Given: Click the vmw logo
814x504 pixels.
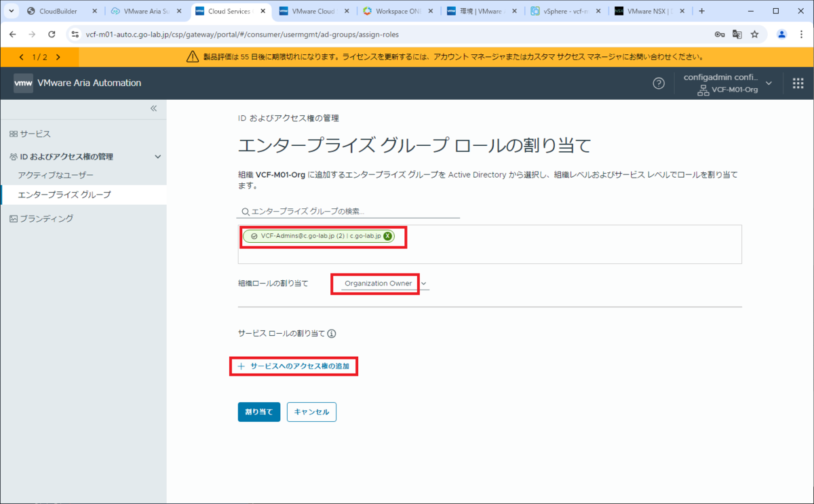Looking at the screenshot, I should [23, 83].
